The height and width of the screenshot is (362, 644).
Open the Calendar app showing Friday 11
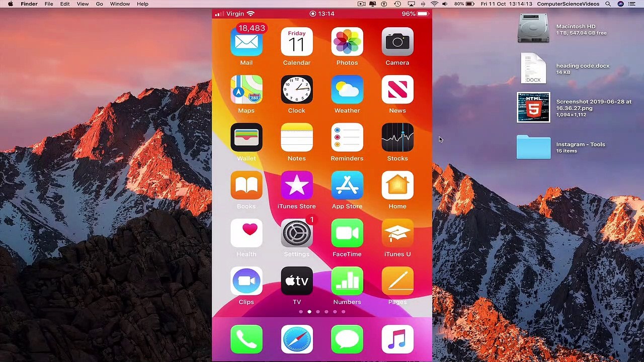(297, 41)
